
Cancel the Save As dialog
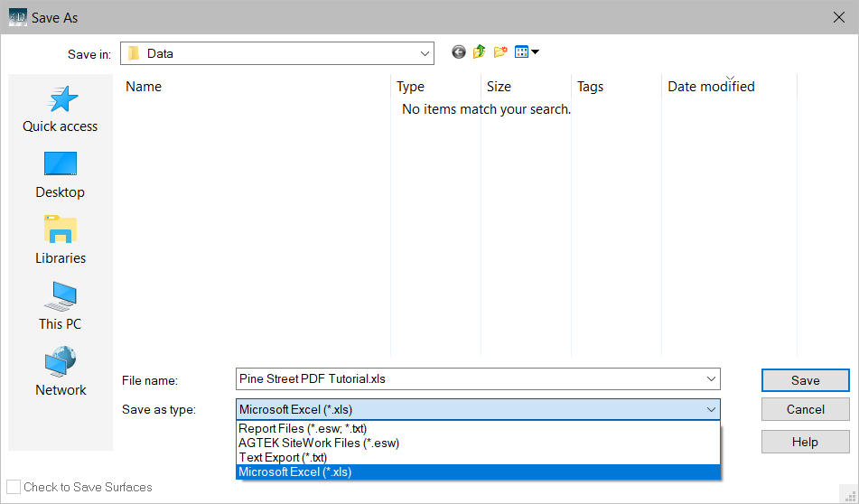pyautogui.click(x=805, y=409)
